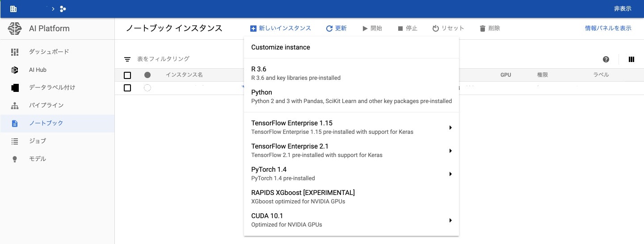
Task: Click 非表示 in the top bar
Action: (623, 9)
